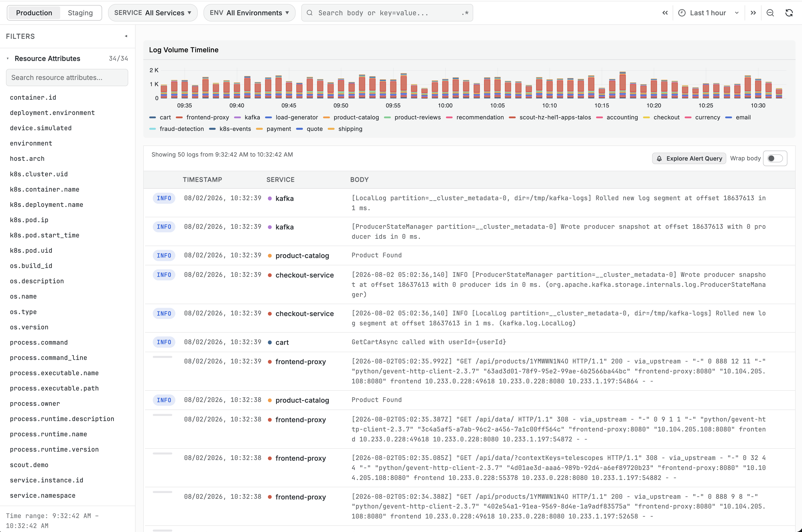Focus the Search resource attributes field
This screenshot has height=532, width=802.
coord(67,77)
